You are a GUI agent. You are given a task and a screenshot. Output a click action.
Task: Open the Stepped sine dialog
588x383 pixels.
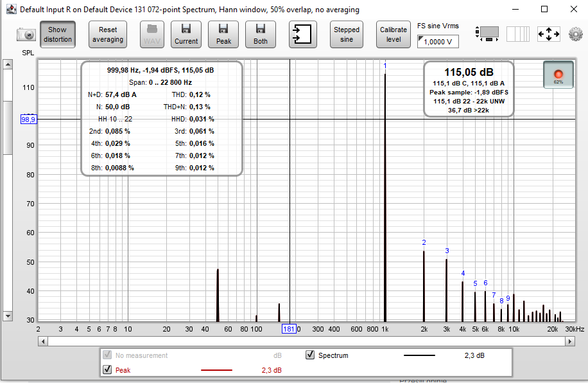pyautogui.click(x=347, y=35)
